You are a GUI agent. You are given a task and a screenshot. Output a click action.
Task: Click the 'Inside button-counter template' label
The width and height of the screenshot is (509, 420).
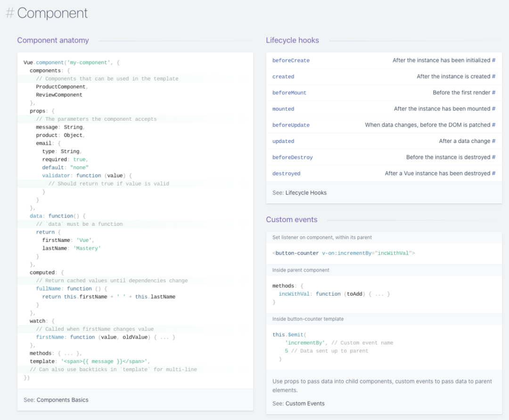click(308, 319)
